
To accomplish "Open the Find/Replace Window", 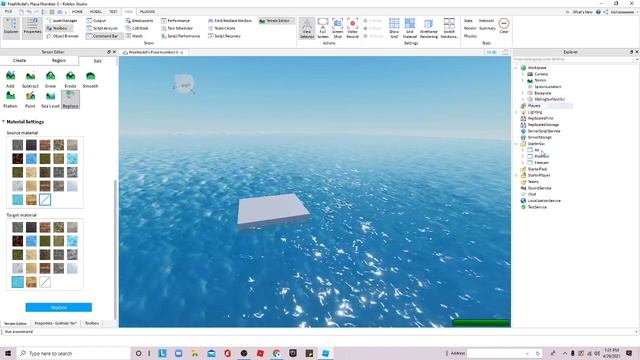I will [230, 20].
